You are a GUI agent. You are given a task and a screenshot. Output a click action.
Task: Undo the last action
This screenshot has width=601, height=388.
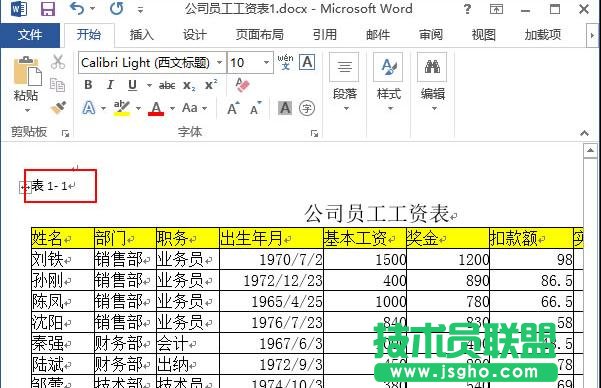click(77, 8)
